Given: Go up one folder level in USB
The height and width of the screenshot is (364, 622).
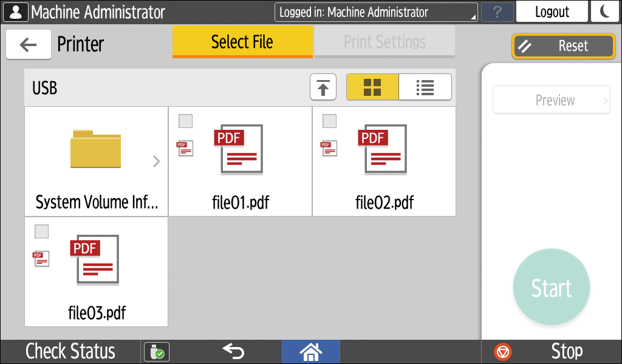Looking at the screenshot, I should pos(323,87).
